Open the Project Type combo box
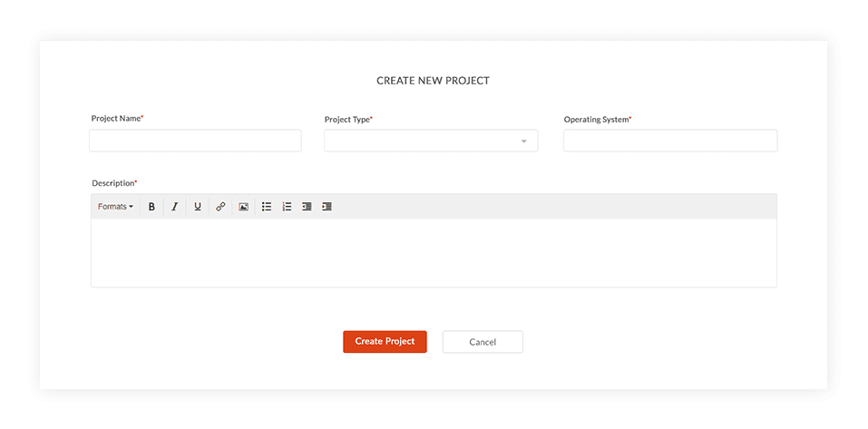Screen dimensions: 868x429 click(431, 141)
